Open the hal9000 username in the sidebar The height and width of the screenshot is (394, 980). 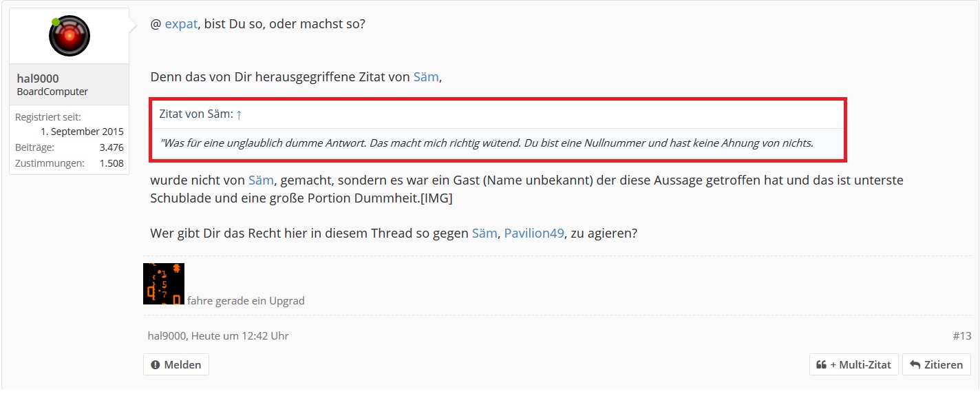[38, 79]
